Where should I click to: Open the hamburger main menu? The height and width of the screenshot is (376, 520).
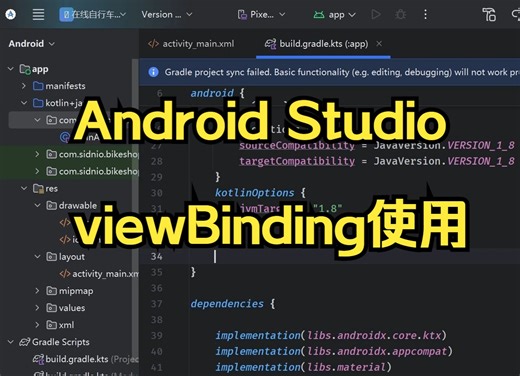(38, 14)
